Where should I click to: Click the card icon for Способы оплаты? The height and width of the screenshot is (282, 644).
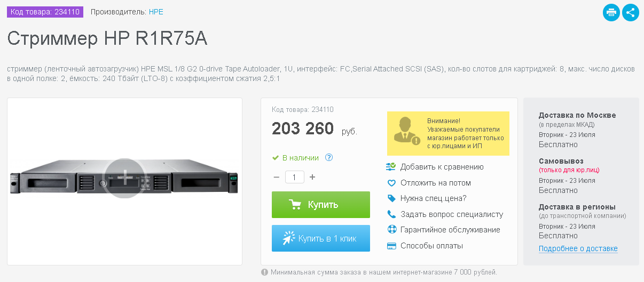click(391, 246)
